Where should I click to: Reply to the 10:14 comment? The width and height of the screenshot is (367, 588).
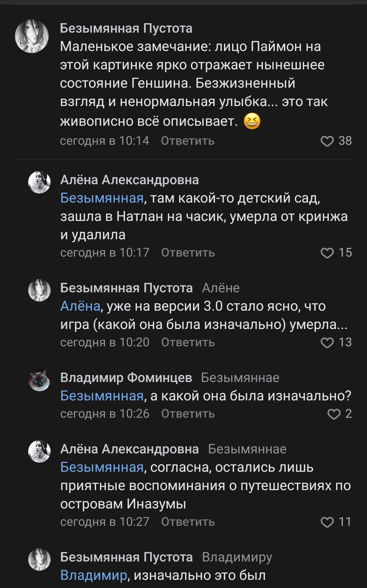coord(188,141)
